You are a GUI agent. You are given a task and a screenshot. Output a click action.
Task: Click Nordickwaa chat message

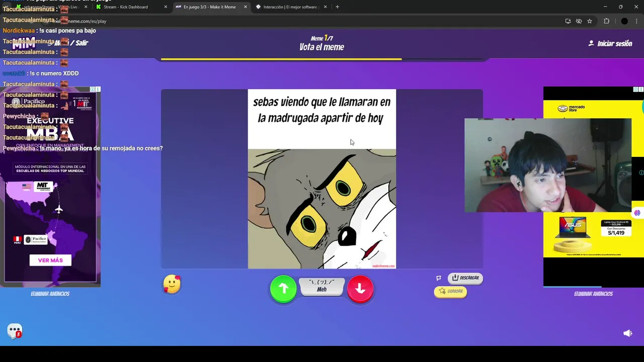coord(49,31)
